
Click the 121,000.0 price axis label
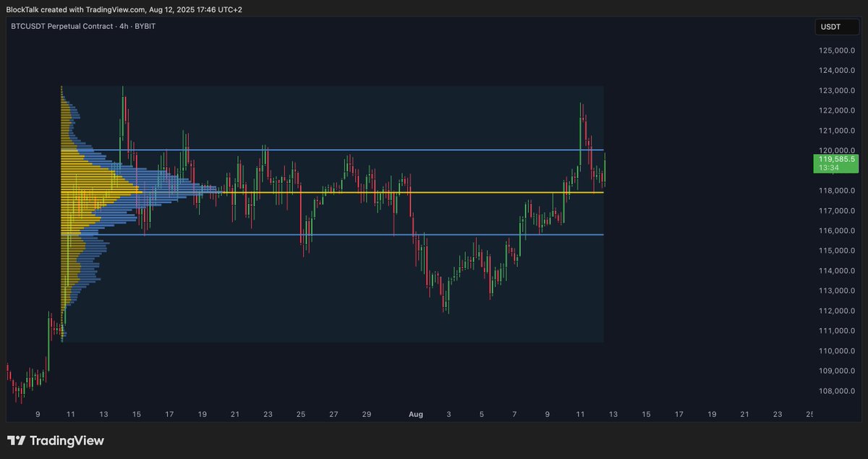click(x=838, y=131)
